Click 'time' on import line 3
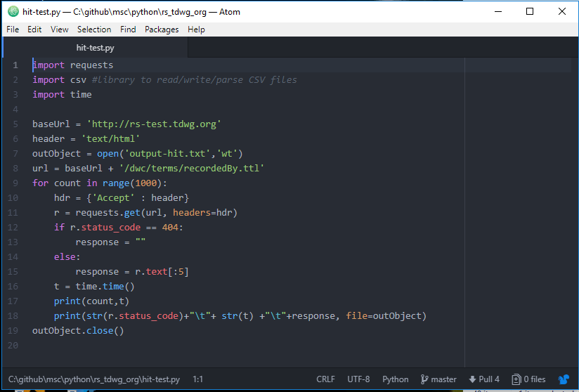 pos(81,95)
